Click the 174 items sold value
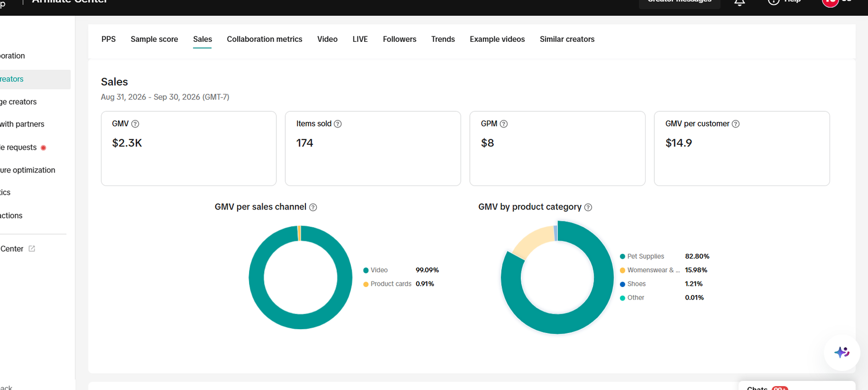Screen dimensions: 868x390 click(x=305, y=143)
